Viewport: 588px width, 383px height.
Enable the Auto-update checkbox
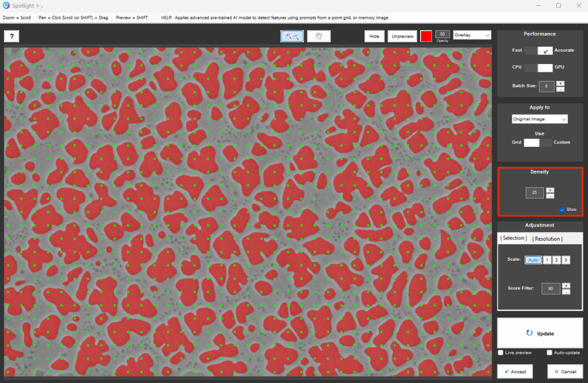[549, 352]
